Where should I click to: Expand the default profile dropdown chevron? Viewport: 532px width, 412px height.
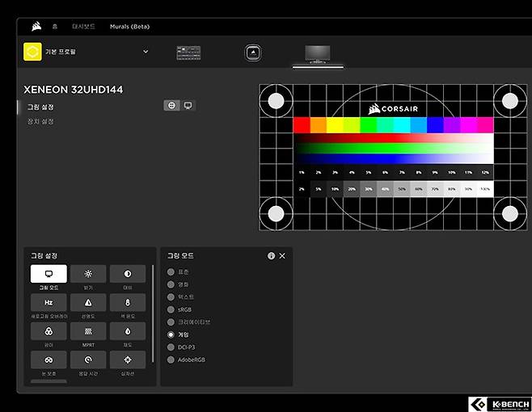146,52
